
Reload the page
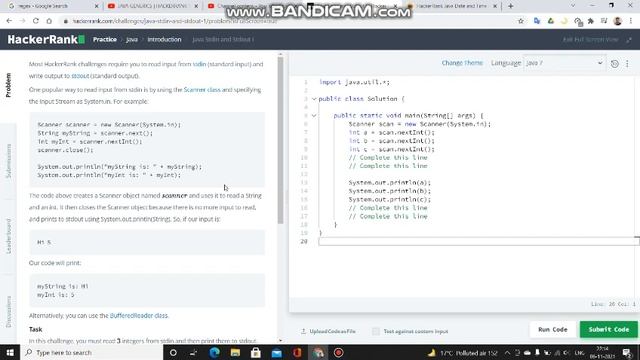(36, 21)
